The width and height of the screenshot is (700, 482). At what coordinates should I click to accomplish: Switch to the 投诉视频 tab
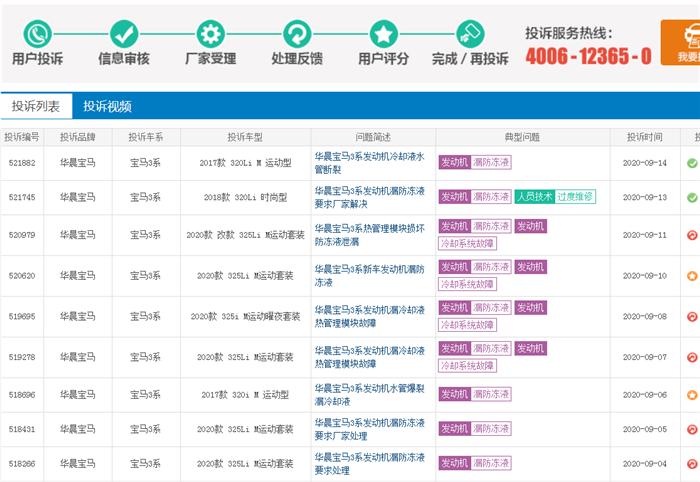(x=108, y=106)
